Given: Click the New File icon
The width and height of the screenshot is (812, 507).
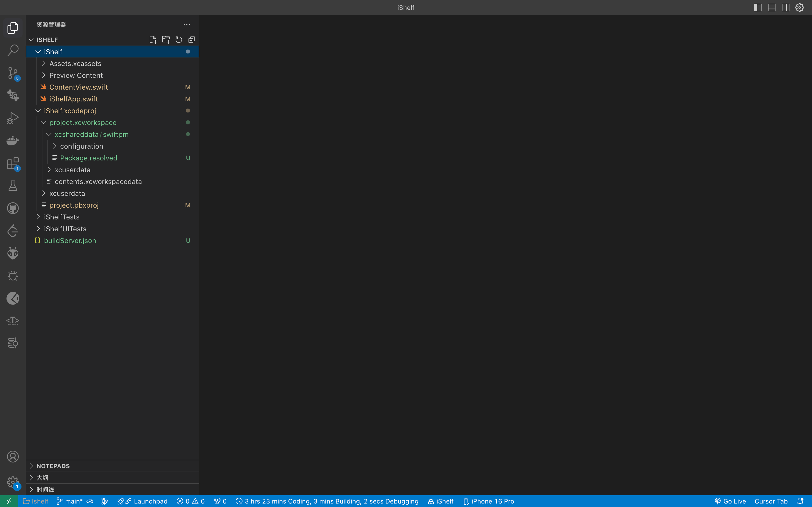Looking at the screenshot, I should 153,40.
